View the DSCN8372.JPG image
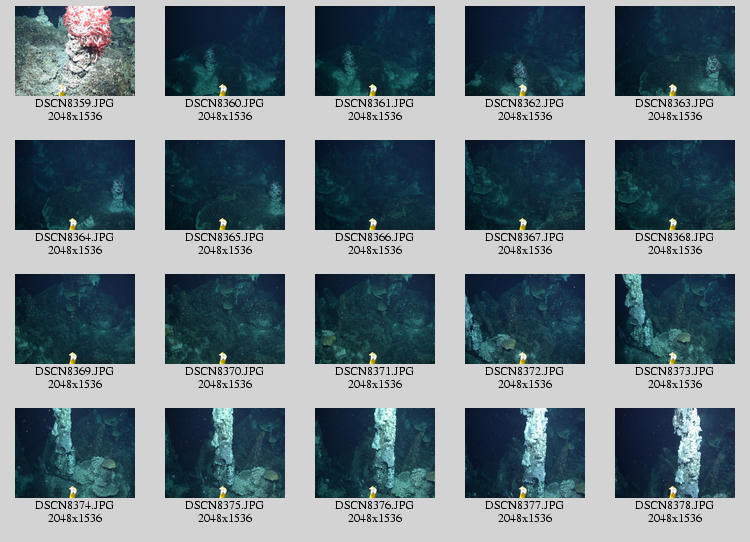Image resolution: width=750 pixels, height=542 pixels. [x=525, y=319]
